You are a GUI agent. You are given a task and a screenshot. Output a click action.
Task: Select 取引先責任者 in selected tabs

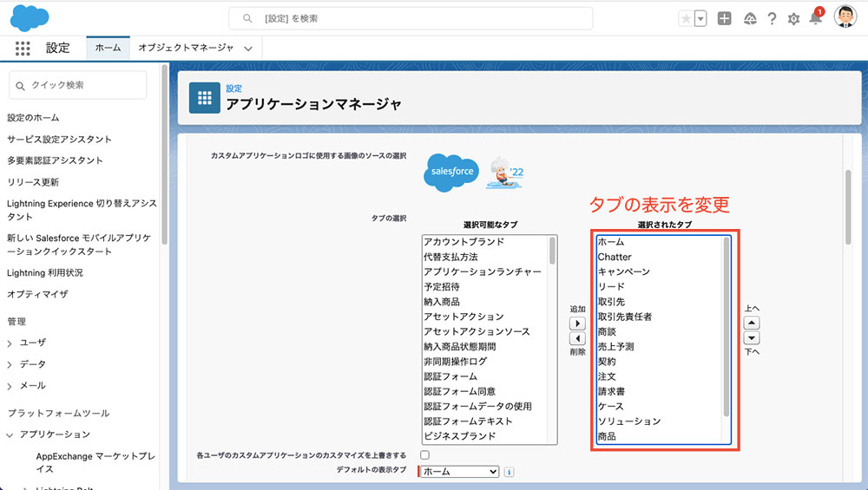[624, 317]
